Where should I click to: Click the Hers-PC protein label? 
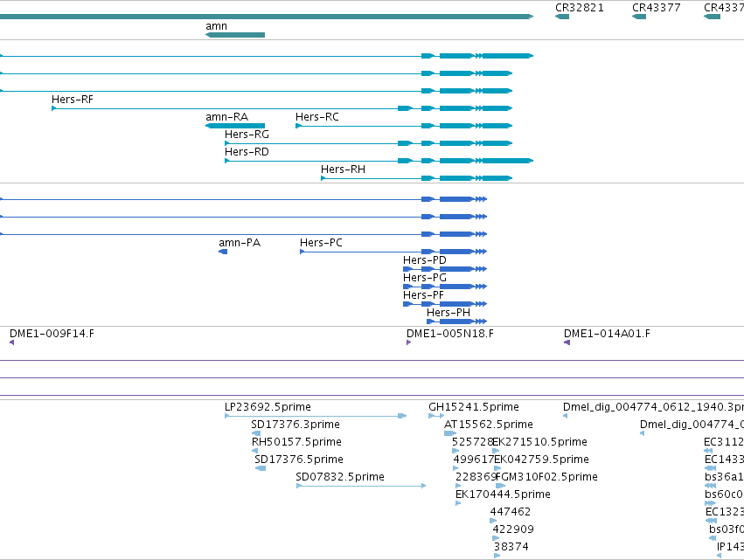pyautogui.click(x=321, y=243)
